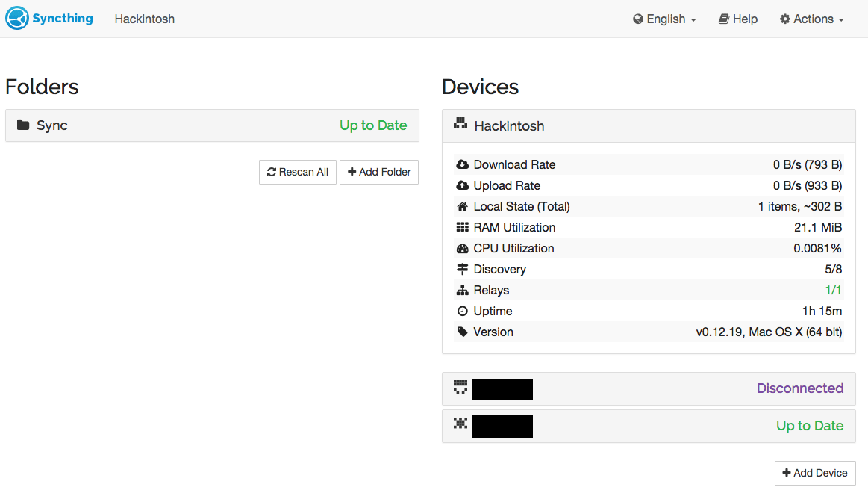Expand the Up to Date device panel
The image size is (868, 502).
coord(649,426)
